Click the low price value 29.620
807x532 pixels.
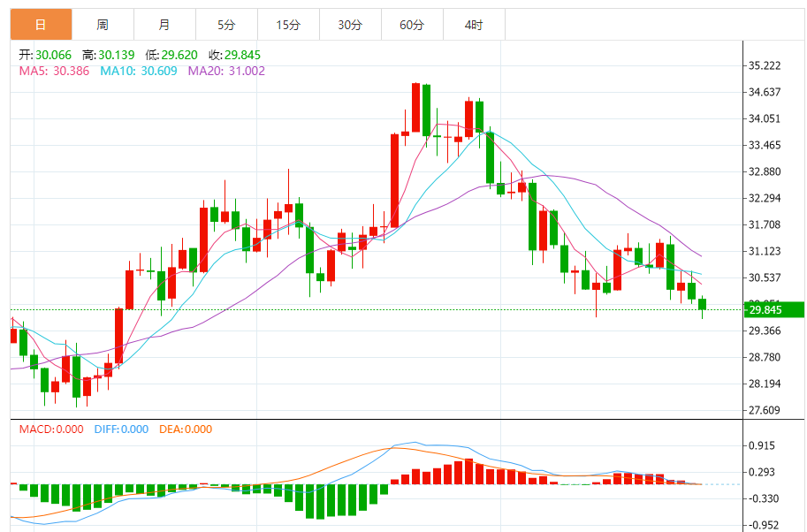click(179, 55)
